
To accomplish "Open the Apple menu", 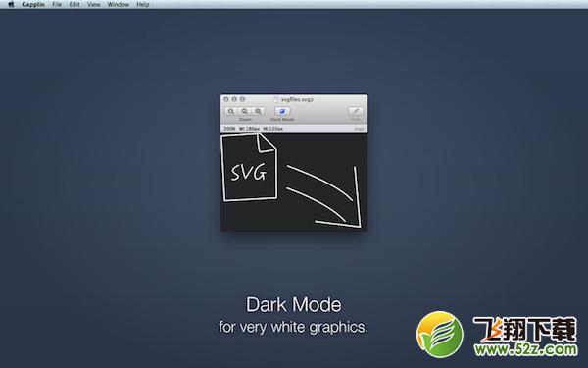I will click(x=11, y=4).
